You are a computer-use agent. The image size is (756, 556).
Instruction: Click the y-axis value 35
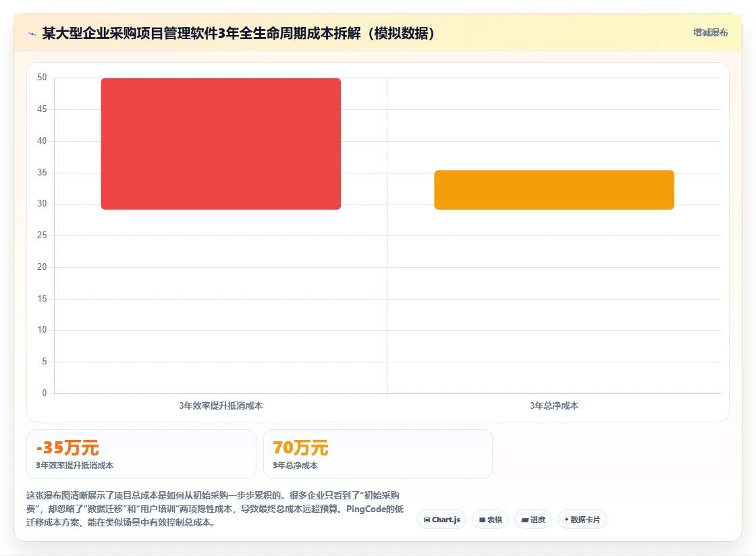tap(42, 173)
